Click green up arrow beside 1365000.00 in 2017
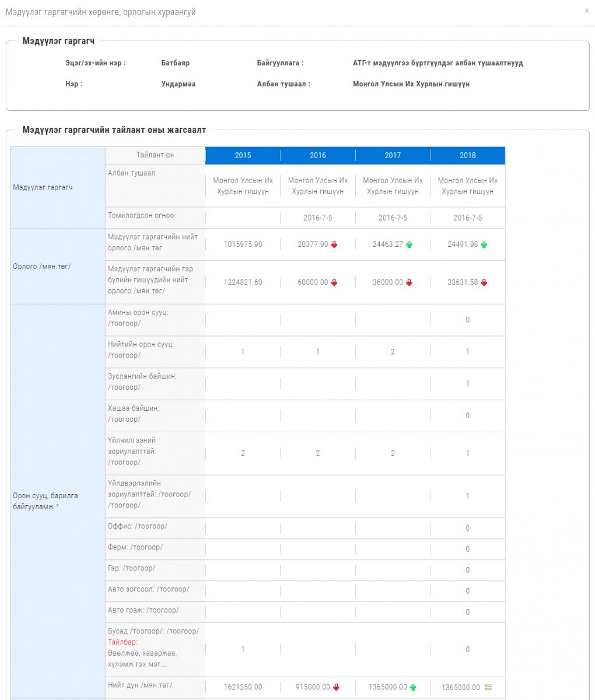Image resolution: width=595 pixels, height=700 pixels. (x=413, y=687)
